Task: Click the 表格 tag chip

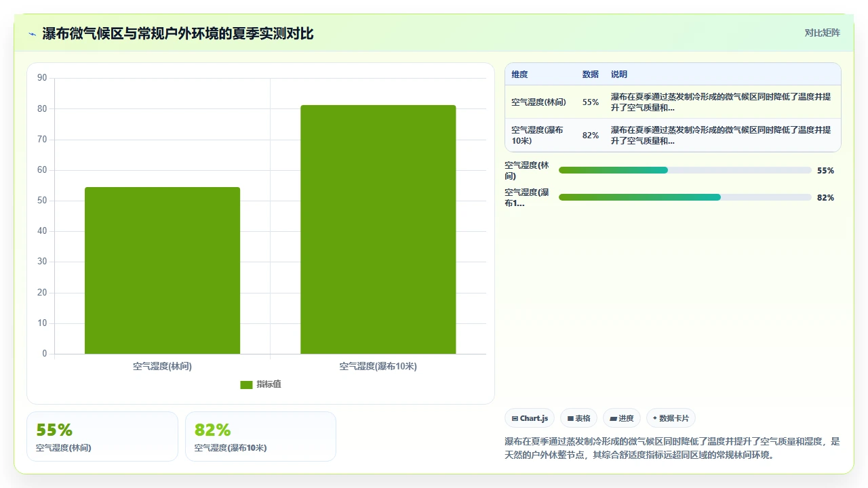Action: click(x=578, y=418)
